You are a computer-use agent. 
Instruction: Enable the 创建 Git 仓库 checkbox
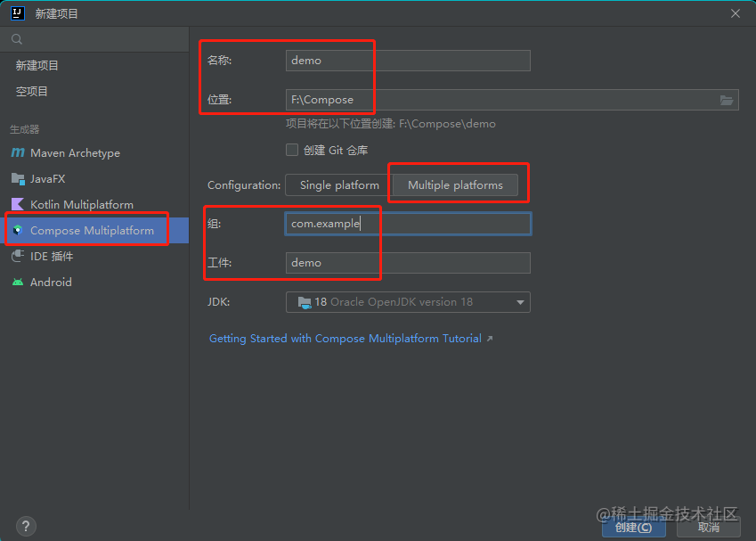point(291,150)
